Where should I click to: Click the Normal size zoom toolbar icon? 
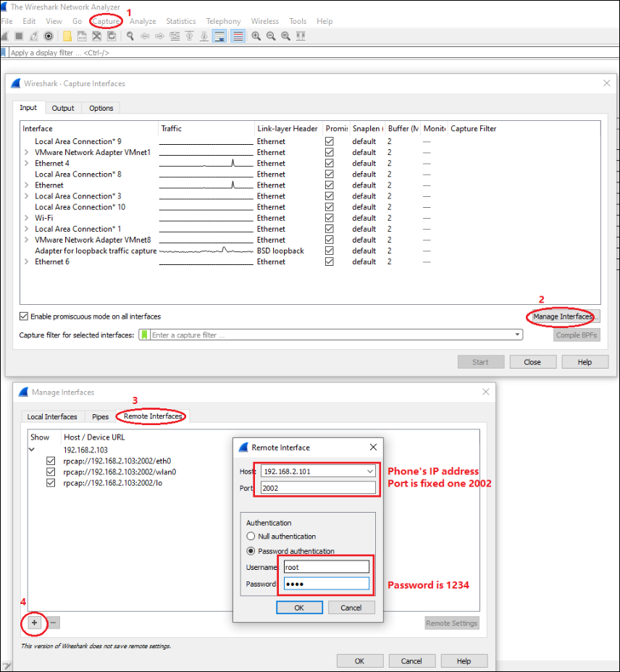tap(285, 36)
